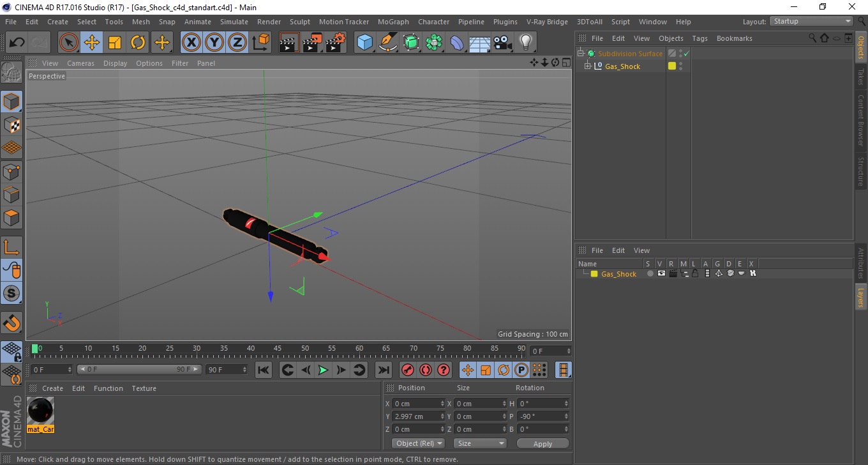Play animation forward

click(x=324, y=370)
